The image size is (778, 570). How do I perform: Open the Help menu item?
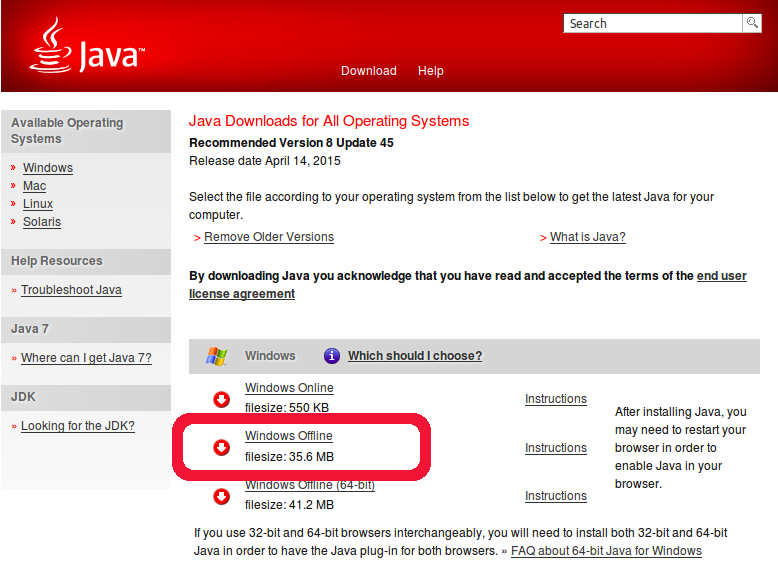coord(431,71)
